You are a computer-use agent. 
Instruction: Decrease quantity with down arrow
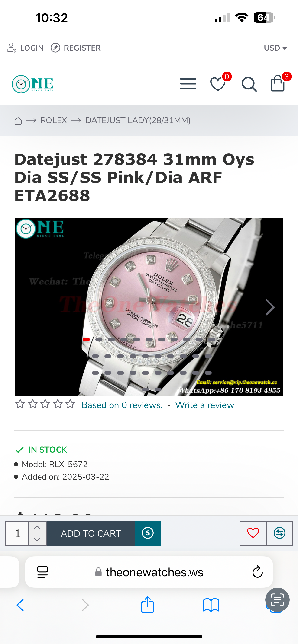37,539
